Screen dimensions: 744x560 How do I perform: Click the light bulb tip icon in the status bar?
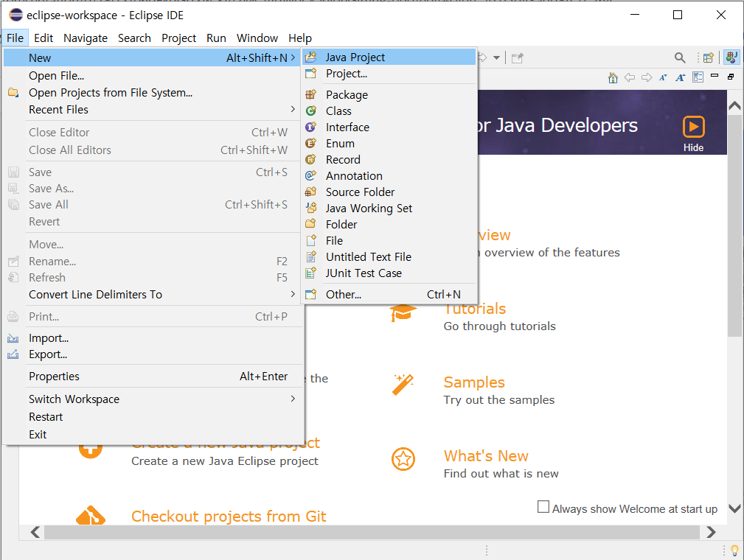pos(734,550)
